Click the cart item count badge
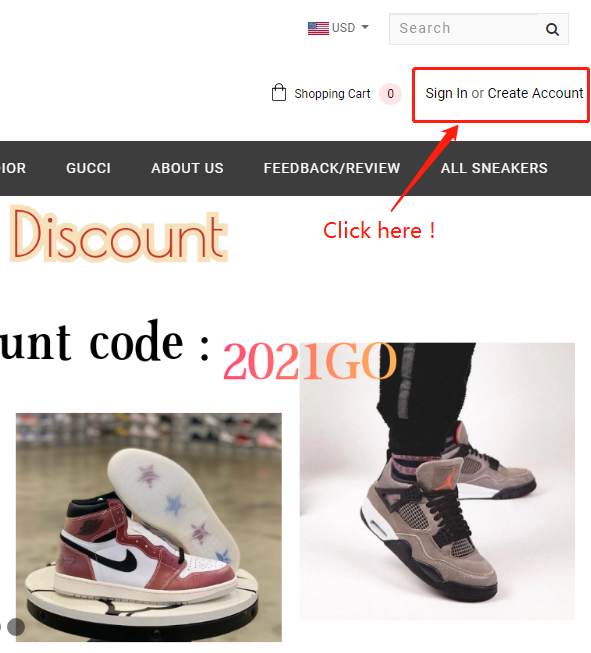 point(390,94)
